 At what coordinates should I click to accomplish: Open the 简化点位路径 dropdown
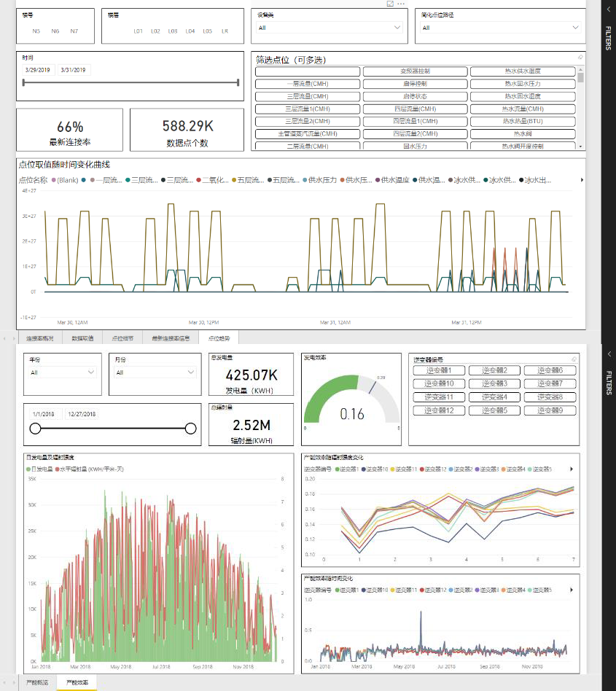[499, 28]
